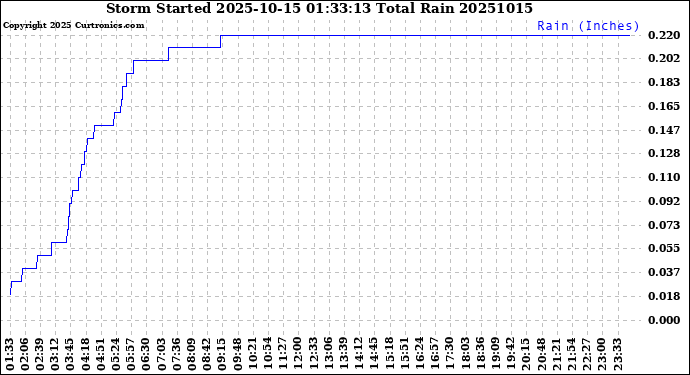Click the 0.110 y-axis value
Viewport: 690px width, 375px height.
tap(664, 177)
